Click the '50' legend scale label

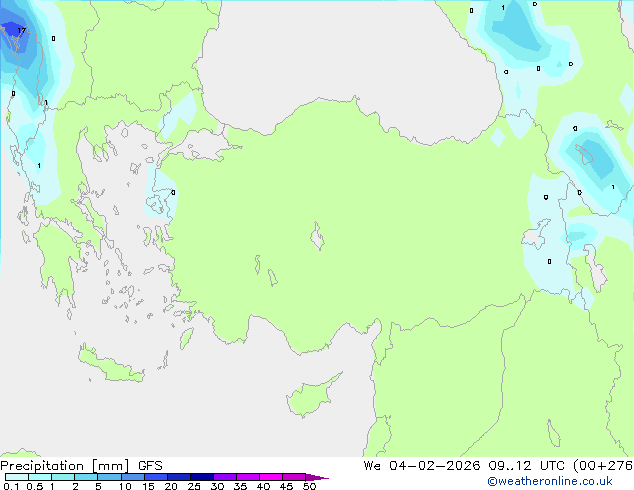click(309, 486)
